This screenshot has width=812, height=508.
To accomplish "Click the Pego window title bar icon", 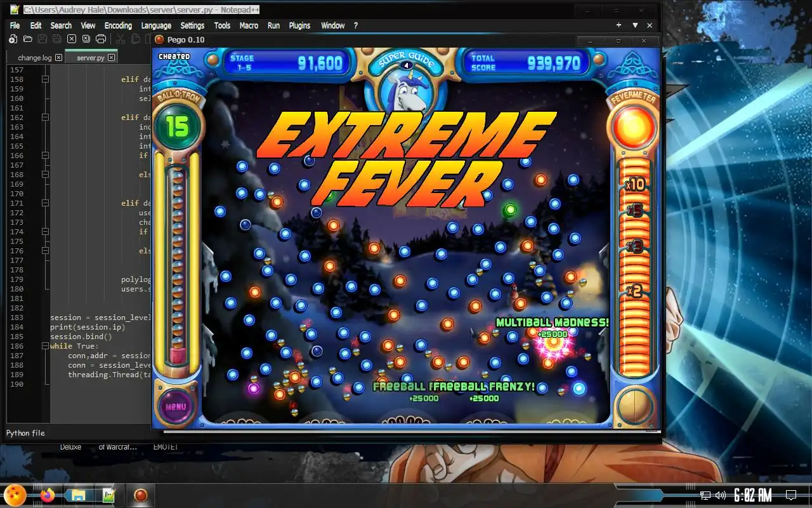I will [160, 39].
